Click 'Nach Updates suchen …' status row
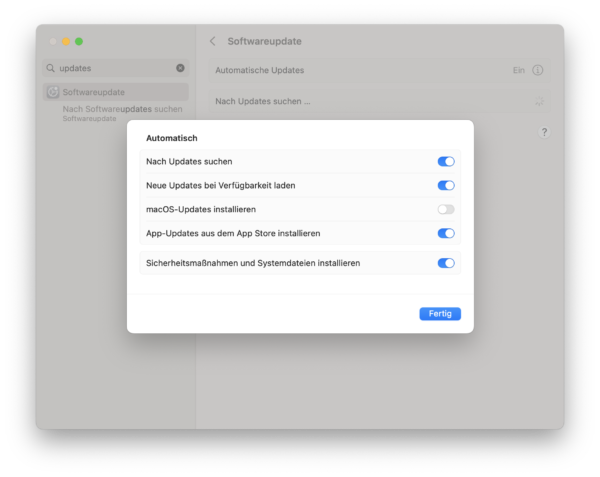The image size is (600, 477). 379,101
